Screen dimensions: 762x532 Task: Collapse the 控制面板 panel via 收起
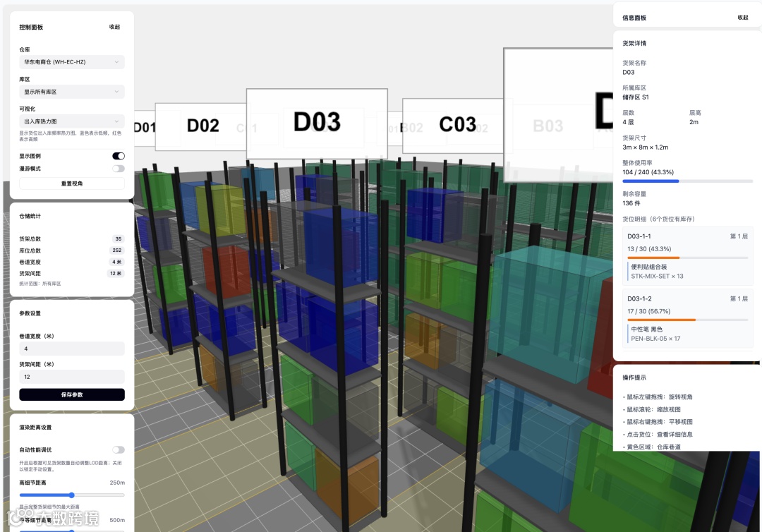coord(114,28)
